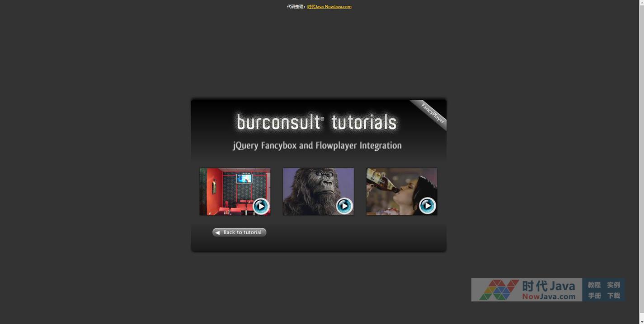The height and width of the screenshot is (324, 644).
Task: Click the FancyPlayer corner ribbon
Action: (x=432, y=113)
